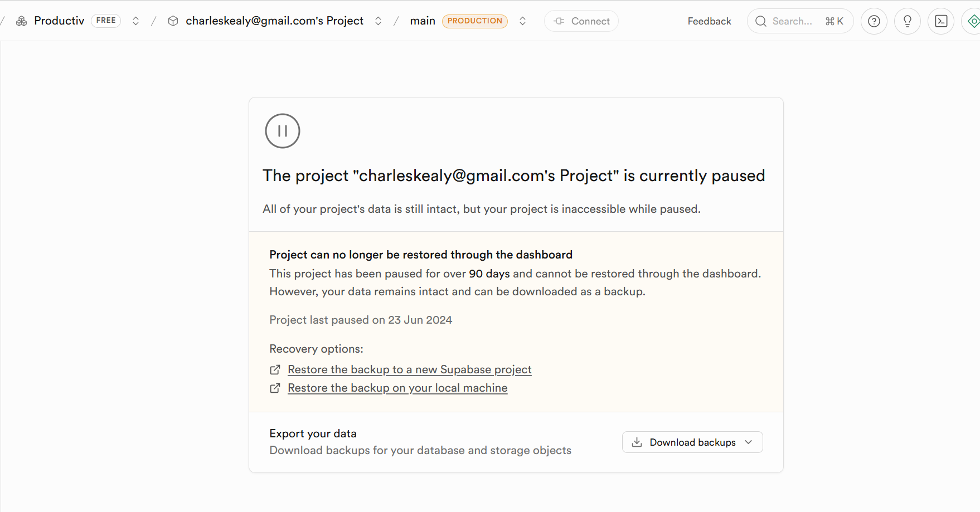This screenshot has width=980, height=512.
Task: Click external link icon beside new Supabase project
Action: [275, 370]
